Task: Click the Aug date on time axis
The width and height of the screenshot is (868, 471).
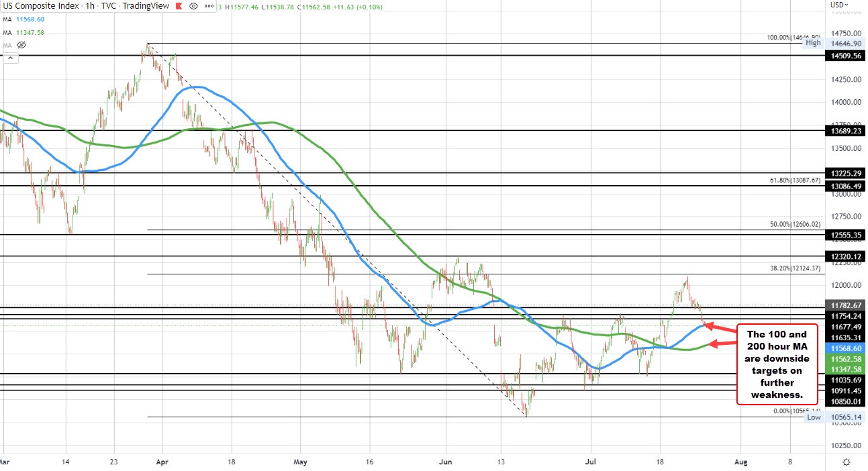Action: pyautogui.click(x=741, y=462)
